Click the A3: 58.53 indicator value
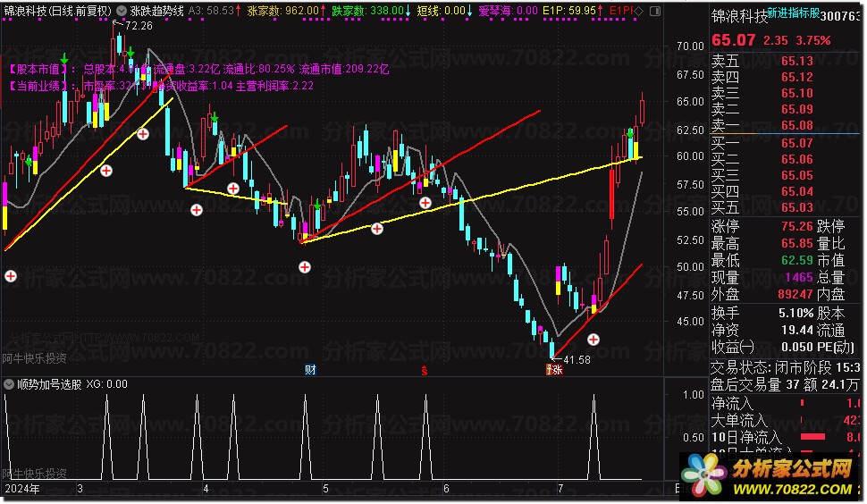The width and height of the screenshot is (867, 504). point(215,11)
